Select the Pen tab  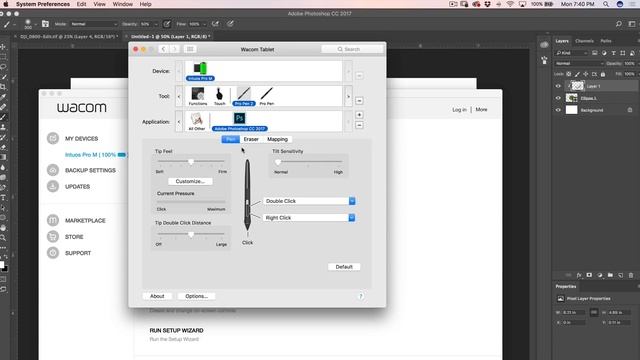coord(231,139)
